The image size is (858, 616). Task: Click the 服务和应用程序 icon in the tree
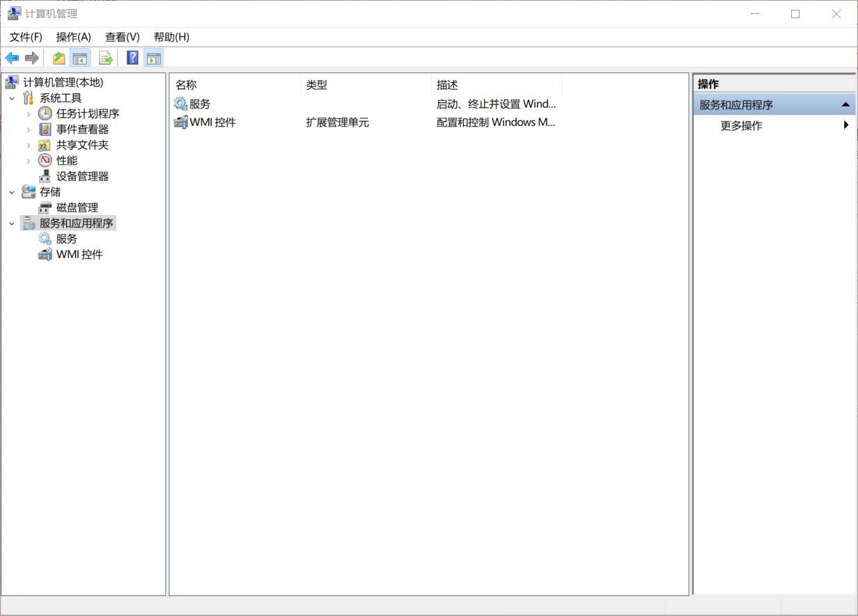(29, 223)
